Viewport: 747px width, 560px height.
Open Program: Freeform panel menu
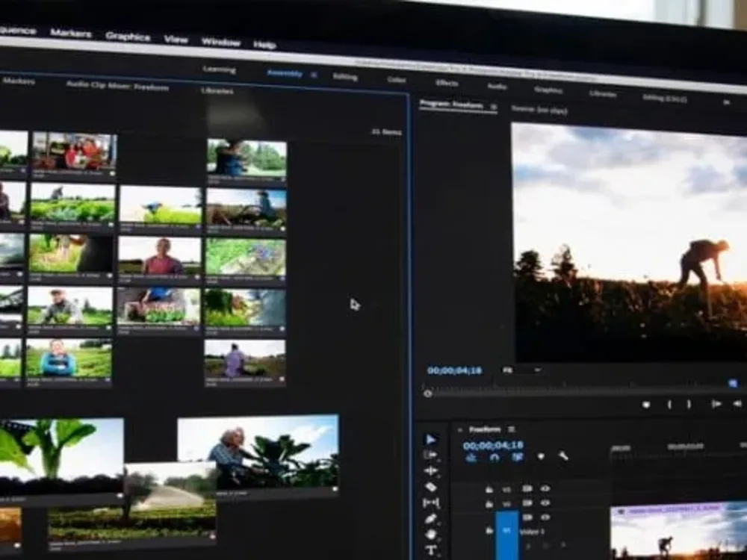coord(494,107)
